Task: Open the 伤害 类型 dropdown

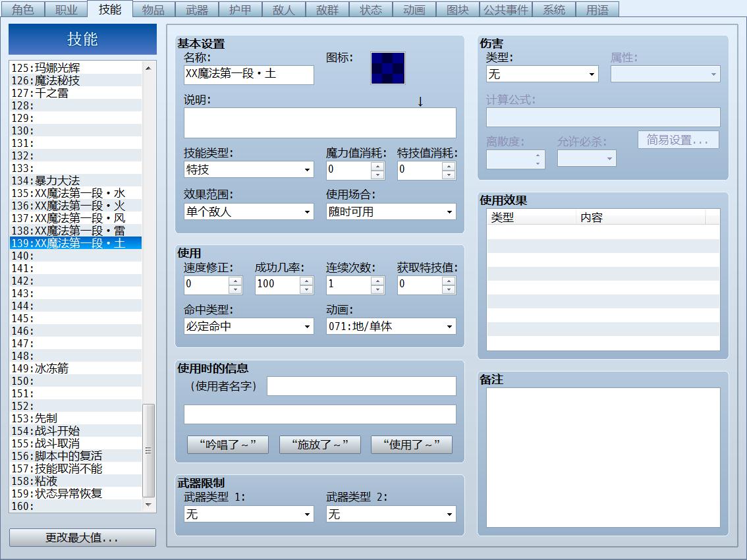Action: 542,74
